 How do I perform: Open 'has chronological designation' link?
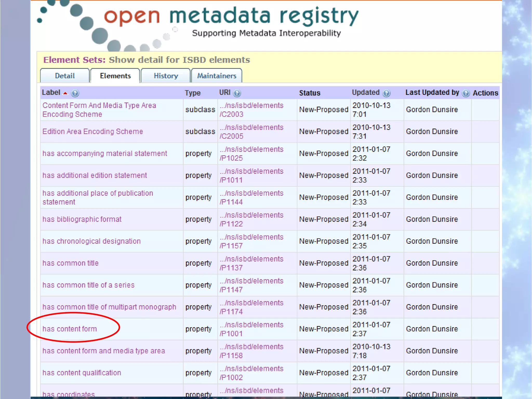[91, 241]
